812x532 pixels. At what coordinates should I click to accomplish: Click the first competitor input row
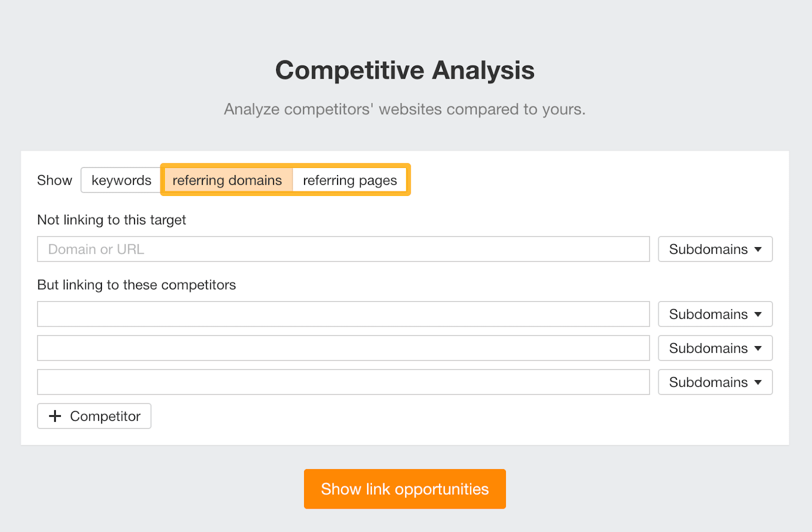(343, 314)
